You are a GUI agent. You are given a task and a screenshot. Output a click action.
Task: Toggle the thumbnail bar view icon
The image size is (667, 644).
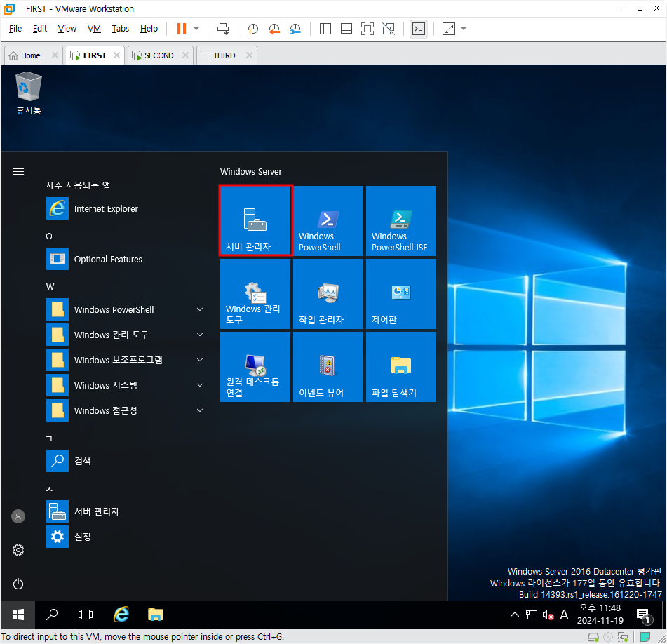coord(346,29)
